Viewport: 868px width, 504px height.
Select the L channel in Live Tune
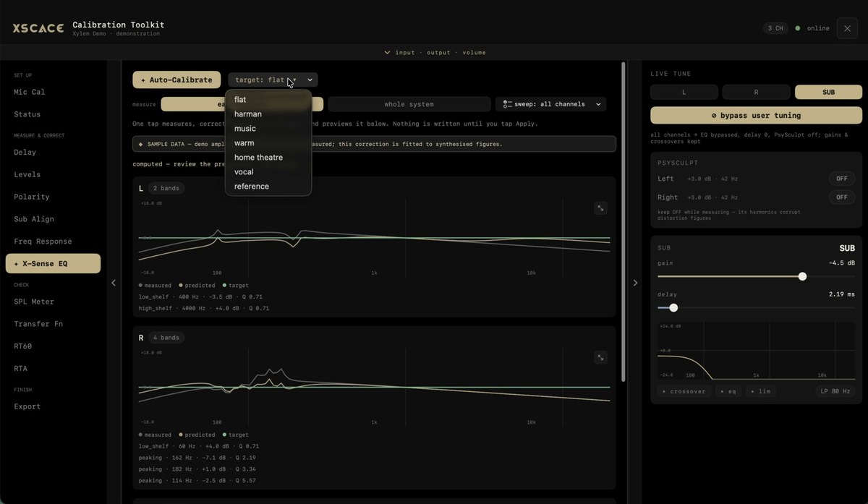coord(684,93)
